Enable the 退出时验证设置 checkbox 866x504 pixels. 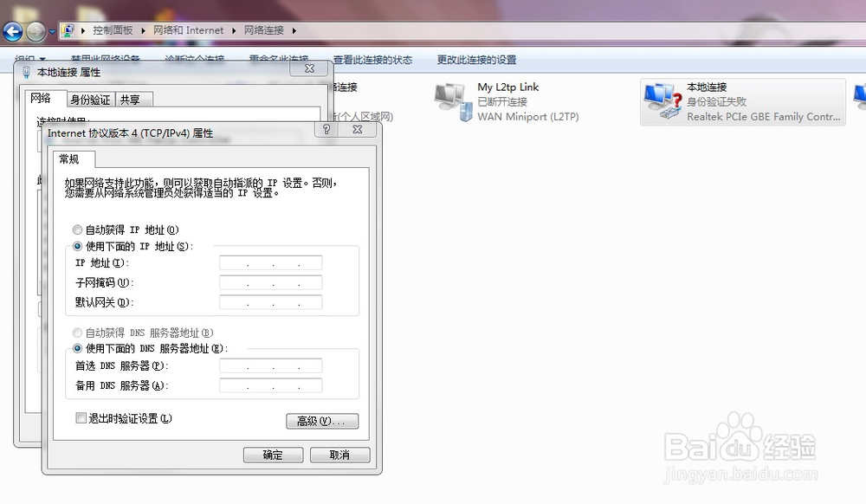80,418
